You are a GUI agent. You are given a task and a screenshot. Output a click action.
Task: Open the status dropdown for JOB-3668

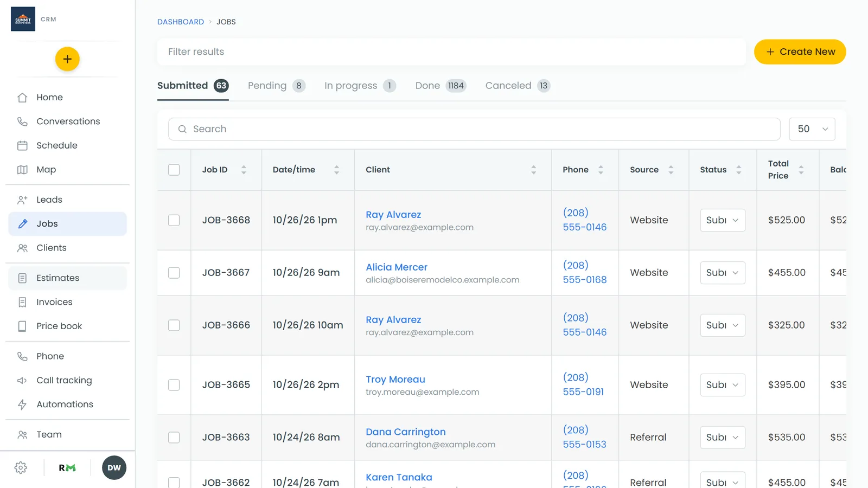[x=723, y=220]
